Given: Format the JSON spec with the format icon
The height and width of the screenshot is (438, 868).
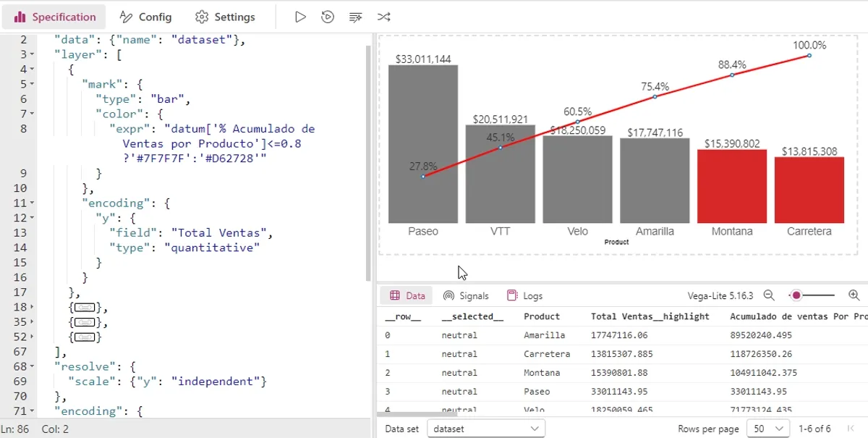Looking at the screenshot, I should click(355, 17).
